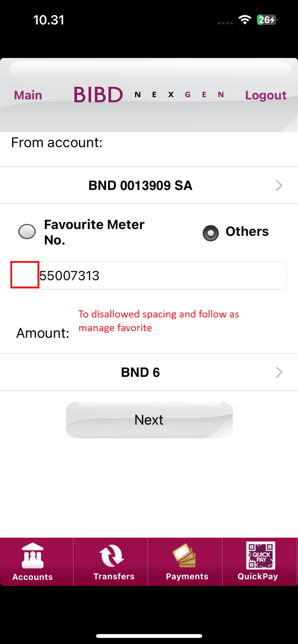Tap the BIBD logo in header
Viewport: 298px width, 644px height.
click(98, 95)
